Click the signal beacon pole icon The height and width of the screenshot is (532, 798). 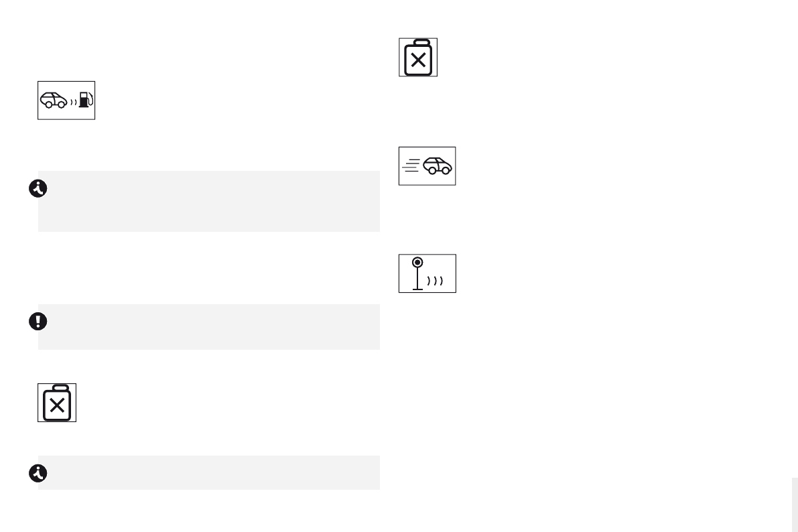(427, 273)
